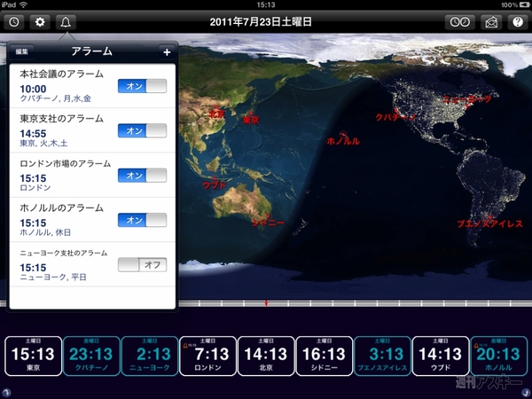Tap the クパチーノ 23:13 clock tile

tap(91, 356)
